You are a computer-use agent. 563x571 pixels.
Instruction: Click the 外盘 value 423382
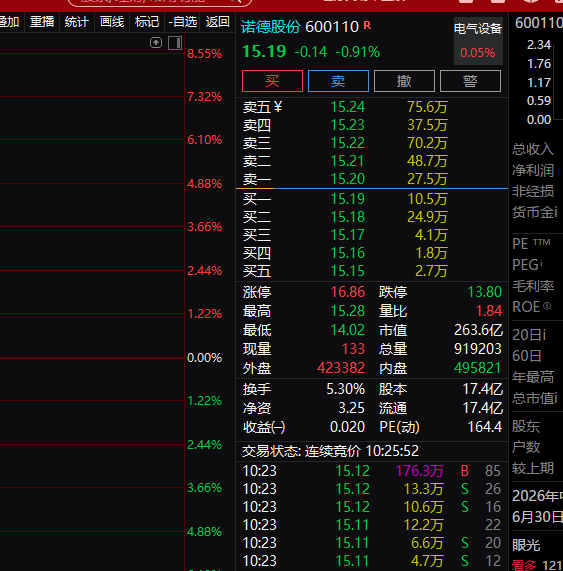point(341,368)
